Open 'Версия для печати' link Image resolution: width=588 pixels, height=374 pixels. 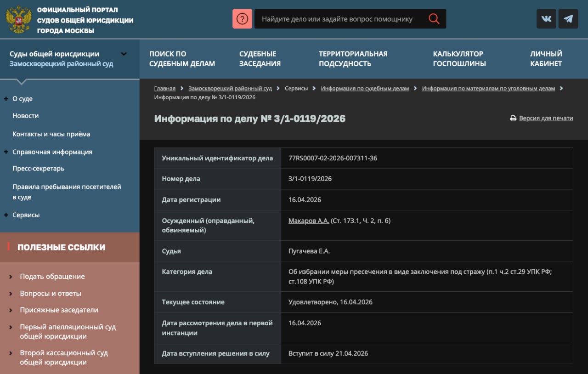click(x=546, y=118)
